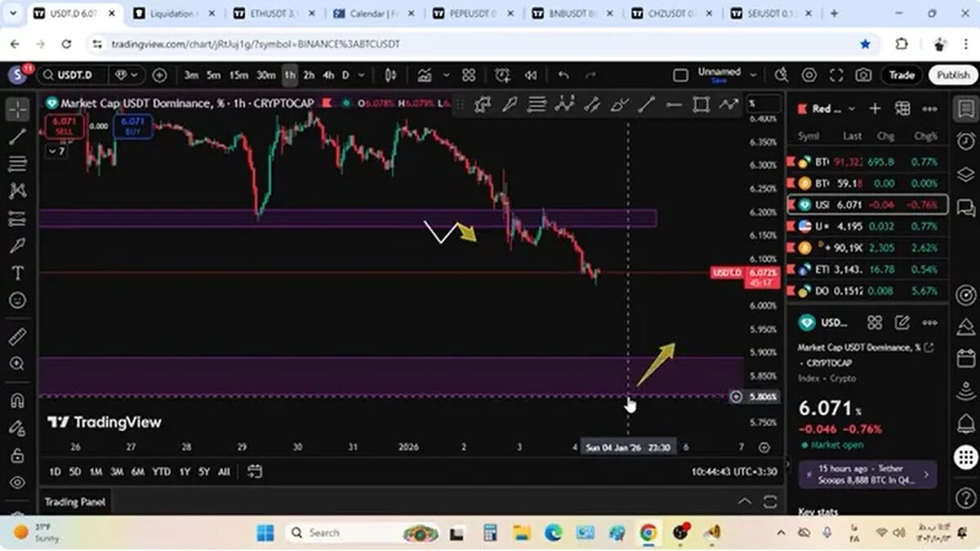Switch to 3m timeframe
The height and width of the screenshot is (551, 980).
(x=191, y=75)
